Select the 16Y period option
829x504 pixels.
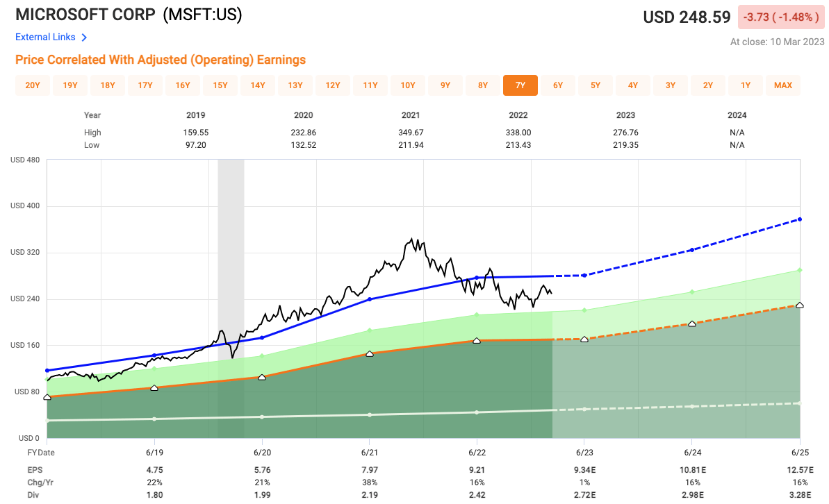[x=183, y=85]
